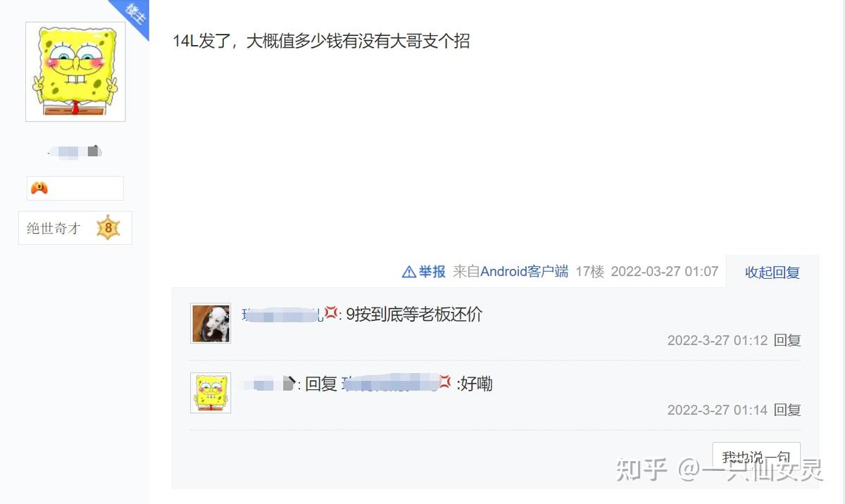Collapse replies with 收起回复

pos(772,272)
